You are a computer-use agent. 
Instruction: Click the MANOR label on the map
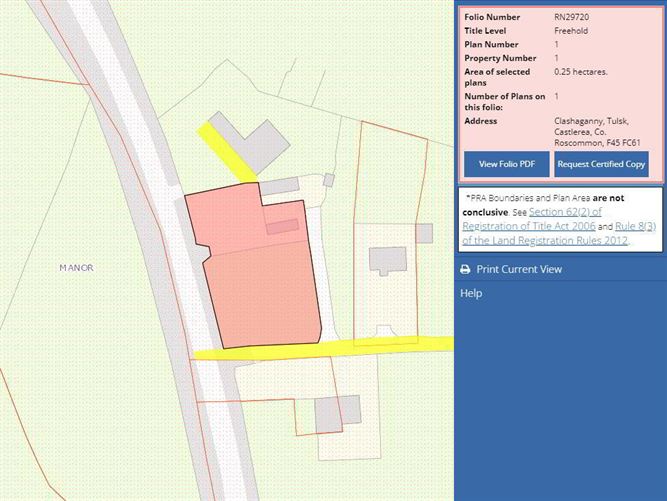coord(76,268)
